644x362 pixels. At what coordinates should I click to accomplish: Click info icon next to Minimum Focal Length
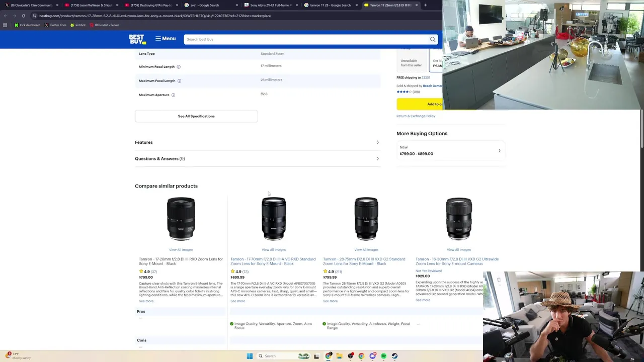179,67
